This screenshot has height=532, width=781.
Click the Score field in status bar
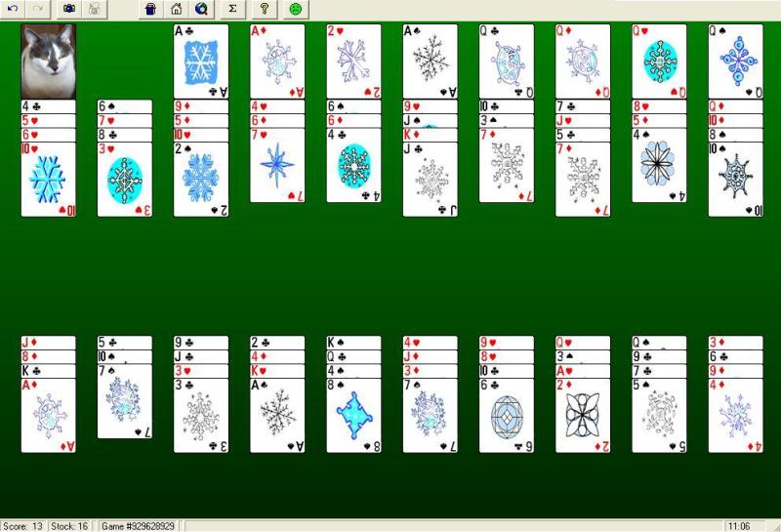pyautogui.click(x=23, y=526)
